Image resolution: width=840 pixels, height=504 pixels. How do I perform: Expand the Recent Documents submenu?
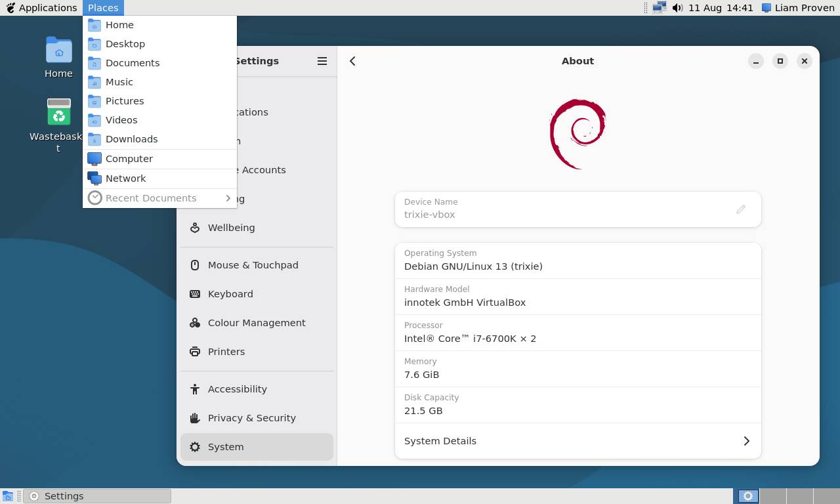tap(159, 198)
